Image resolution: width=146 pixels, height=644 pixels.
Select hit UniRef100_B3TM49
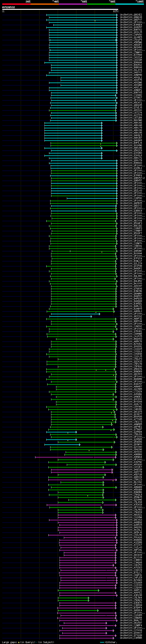[131, 55]
